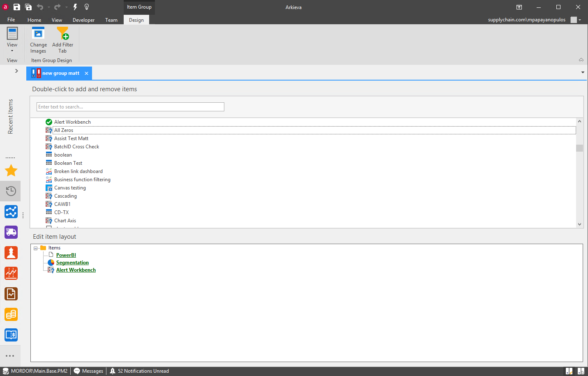This screenshot has height=376, width=588.
Task: Click the item list scroll-down arrow
Action: (579, 224)
